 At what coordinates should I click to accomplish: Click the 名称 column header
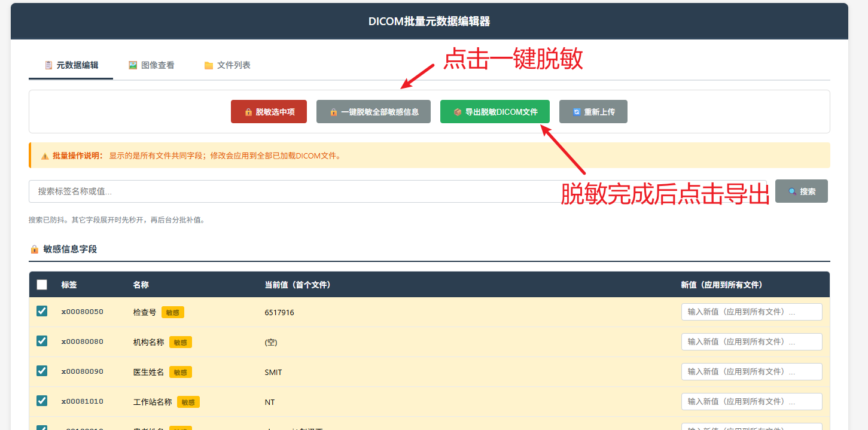pyautogui.click(x=141, y=285)
